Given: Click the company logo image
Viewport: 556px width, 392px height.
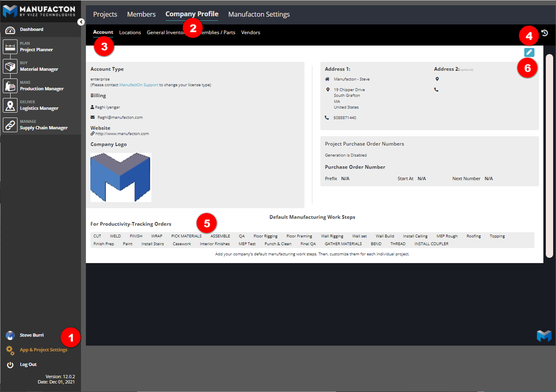Looking at the screenshot, I should (x=121, y=177).
